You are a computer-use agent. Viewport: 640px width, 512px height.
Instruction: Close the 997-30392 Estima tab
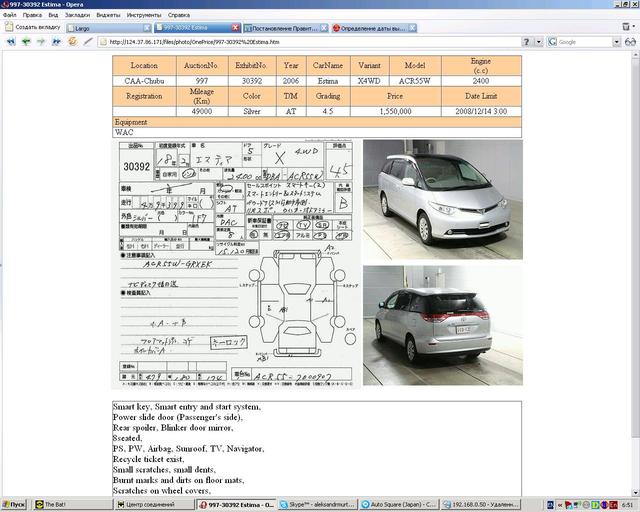pyautogui.click(x=236, y=27)
